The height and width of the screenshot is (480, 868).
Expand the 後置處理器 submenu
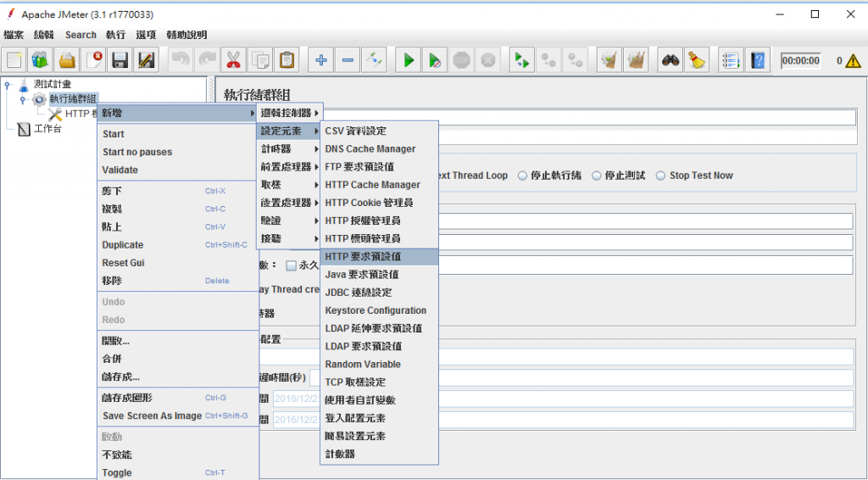[290, 203]
